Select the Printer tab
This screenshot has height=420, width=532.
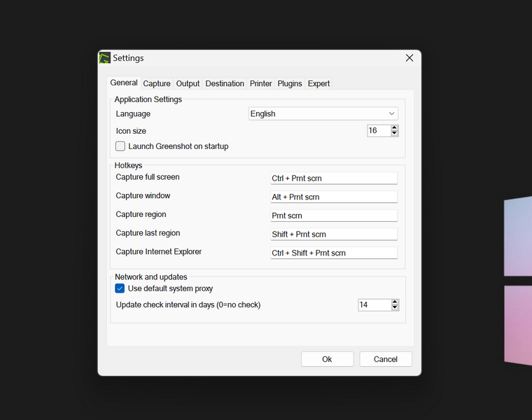(x=261, y=83)
